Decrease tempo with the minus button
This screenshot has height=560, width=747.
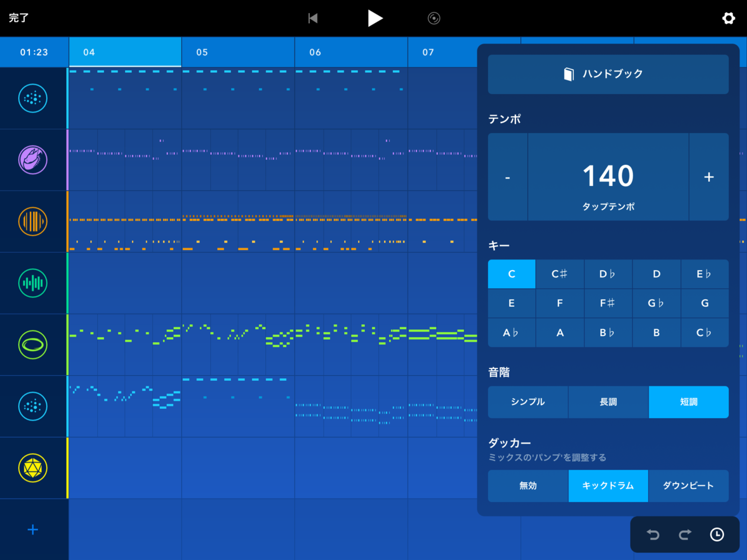tap(507, 177)
